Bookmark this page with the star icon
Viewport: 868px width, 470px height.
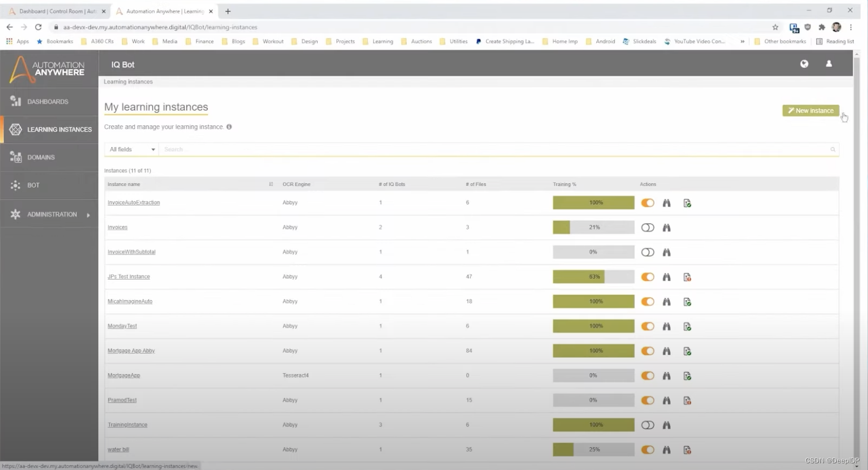click(775, 27)
